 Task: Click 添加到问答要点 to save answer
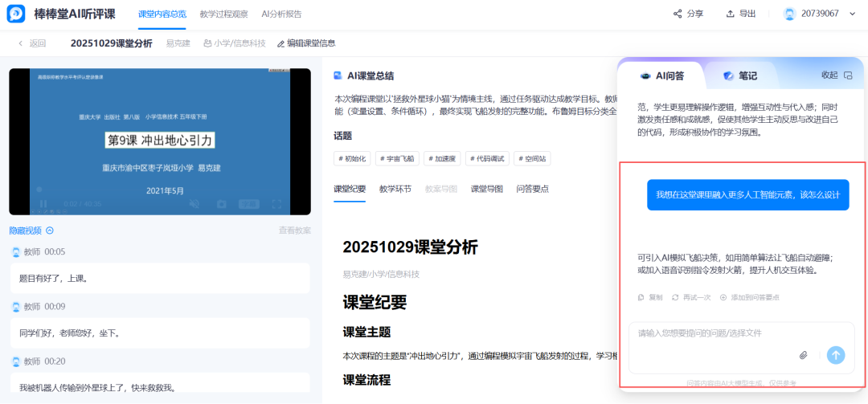click(750, 297)
